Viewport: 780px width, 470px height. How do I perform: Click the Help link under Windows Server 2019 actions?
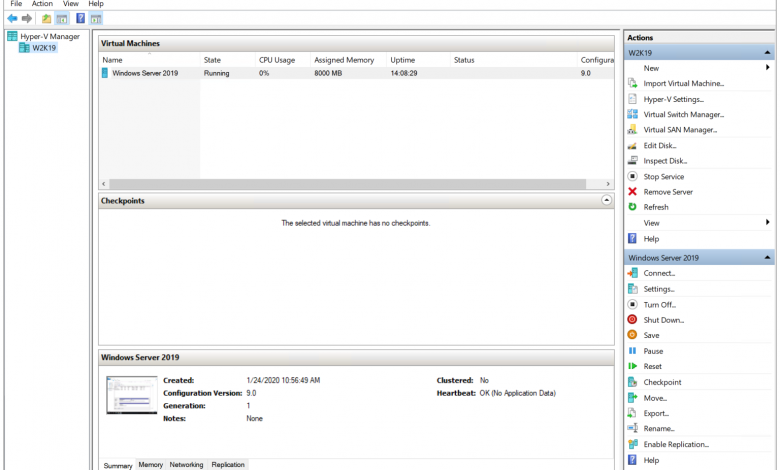click(651, 460)
